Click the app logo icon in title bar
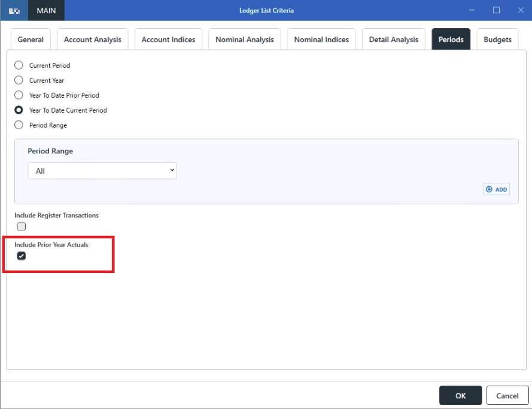This screenshot has height=409, width=532. click(14, 11)
